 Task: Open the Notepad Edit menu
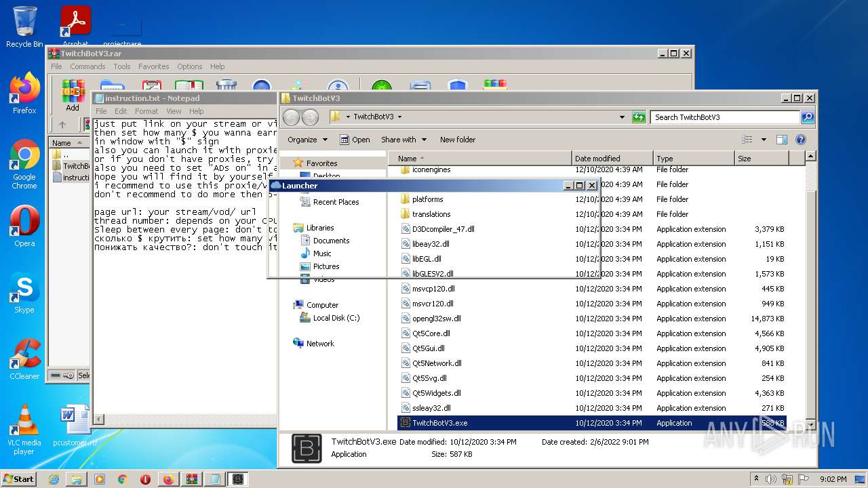121,111
